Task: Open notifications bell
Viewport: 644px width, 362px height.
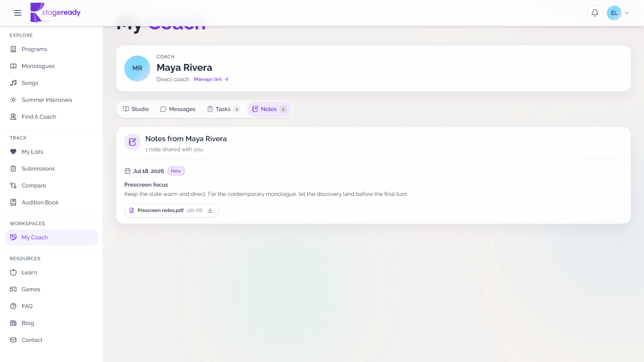Action: tap(595, 13)
